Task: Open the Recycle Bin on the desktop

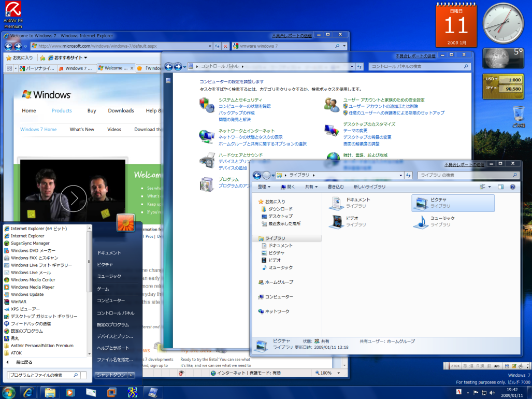Action: [519, 117]
